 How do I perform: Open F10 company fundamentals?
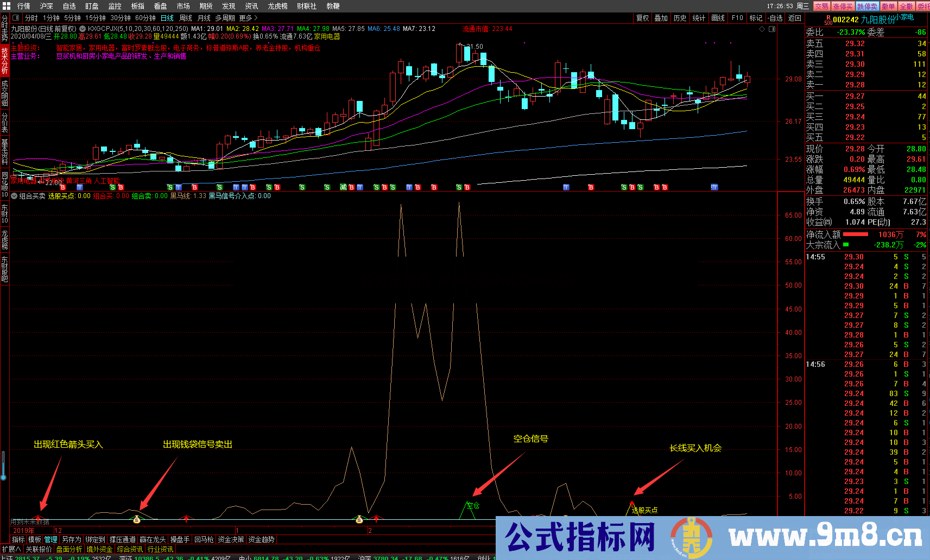pos(737,17)
